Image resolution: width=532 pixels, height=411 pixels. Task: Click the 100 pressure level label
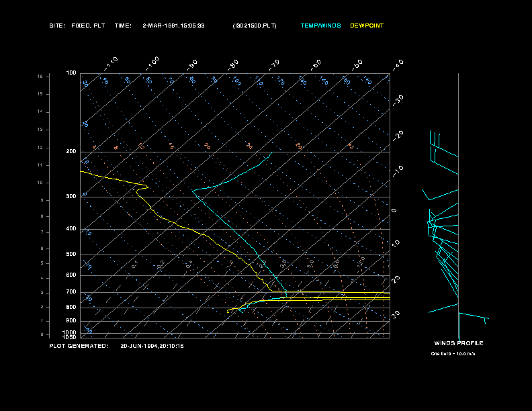(x=71, y=73)
